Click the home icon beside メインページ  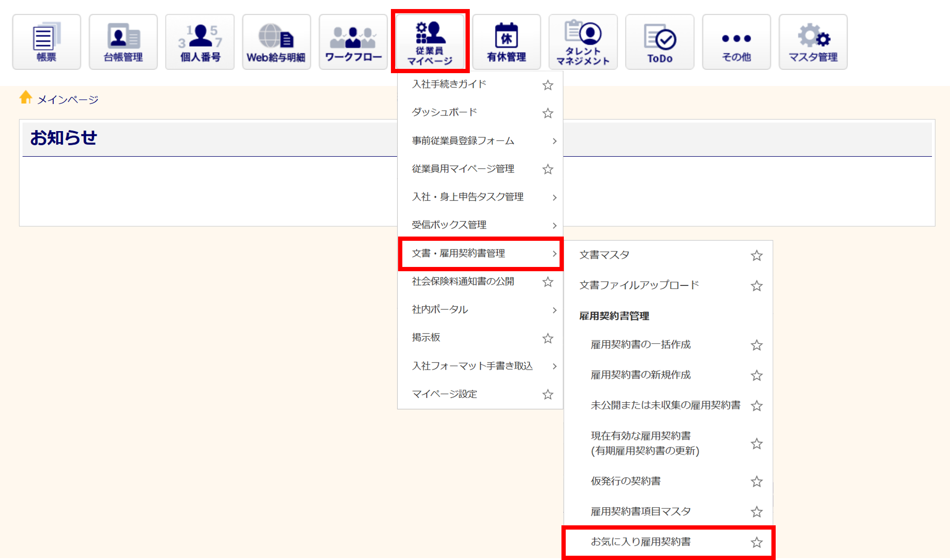pyautogui.click(x=26, y=97)
